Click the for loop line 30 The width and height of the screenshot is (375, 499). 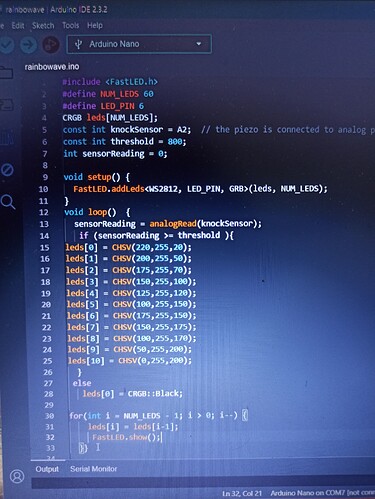tap(159, 416)
